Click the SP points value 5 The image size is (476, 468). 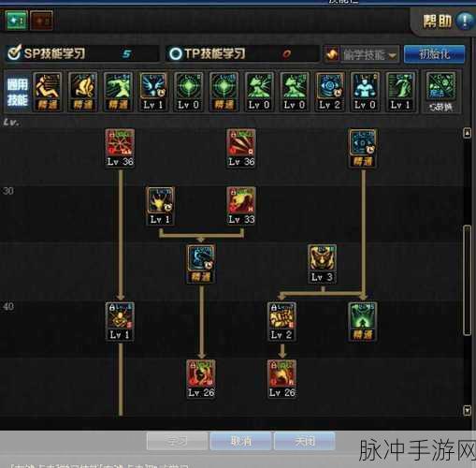(126, 53)
